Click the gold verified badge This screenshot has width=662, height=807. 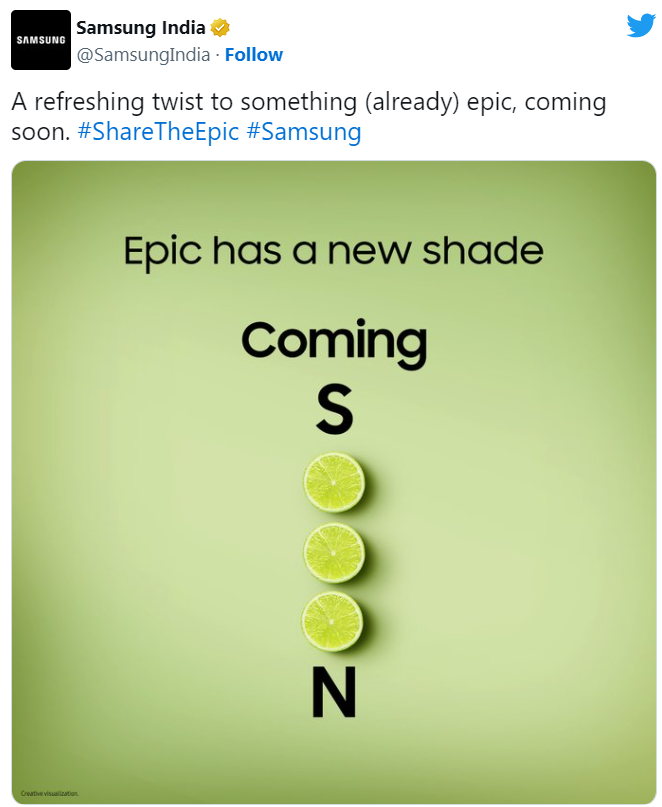(220, 28)
